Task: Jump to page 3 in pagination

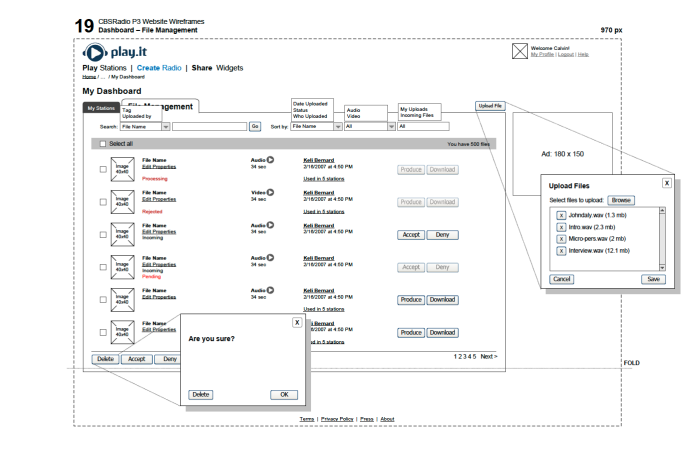Action: click(465, 357)
